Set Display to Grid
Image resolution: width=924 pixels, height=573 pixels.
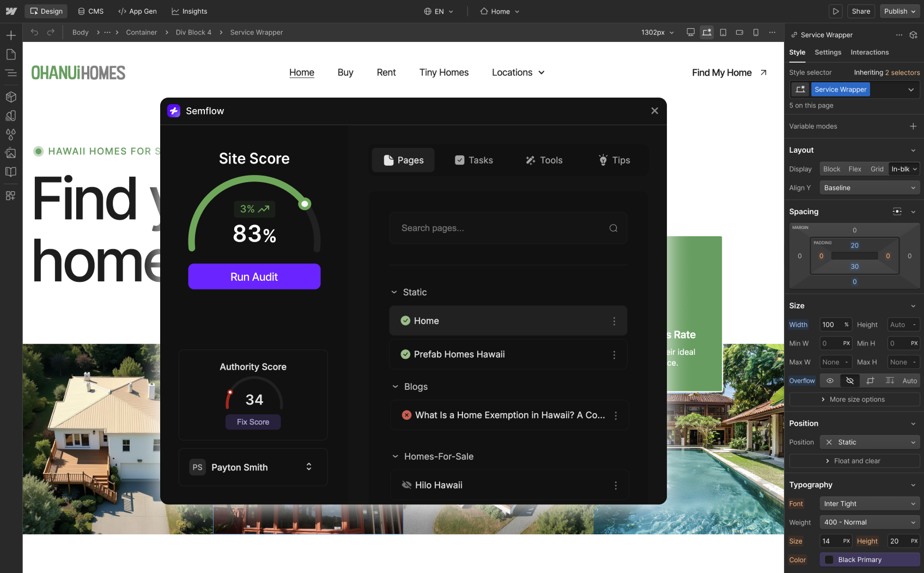877,169
